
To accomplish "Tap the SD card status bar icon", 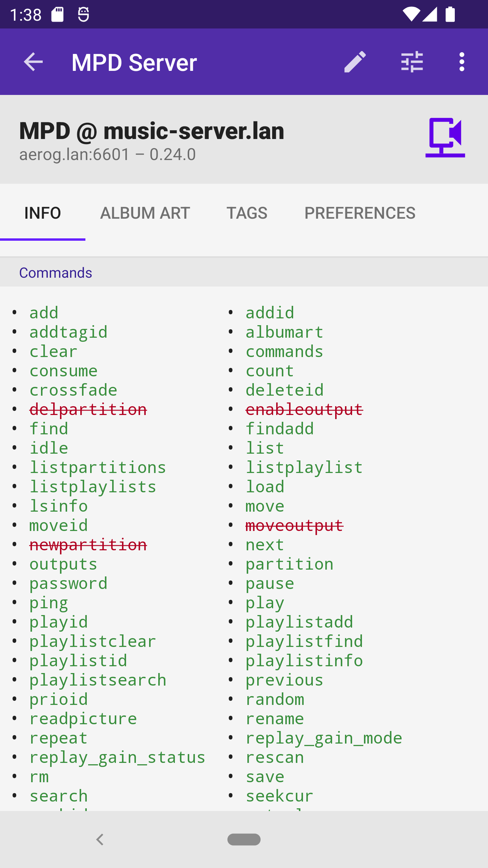I will pos(57,15).
